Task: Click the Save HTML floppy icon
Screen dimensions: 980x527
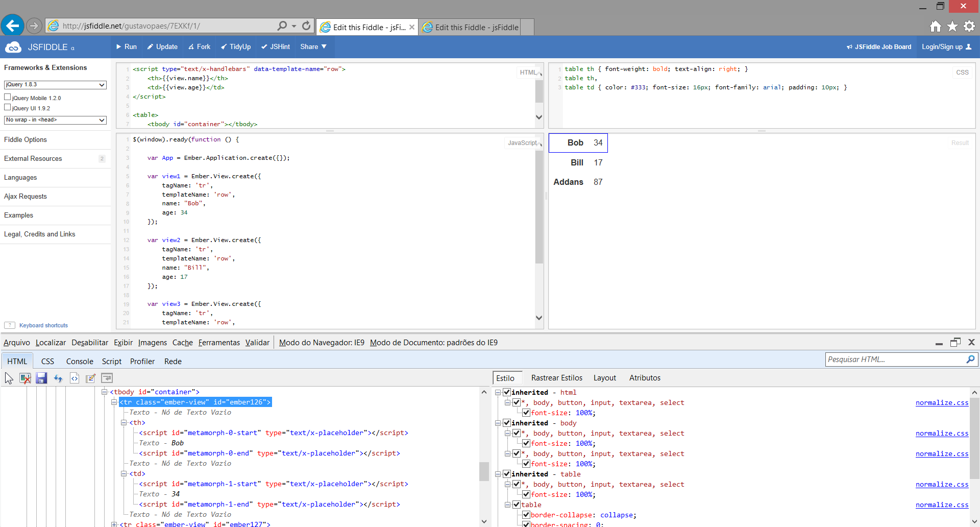Action: coord(41,378)
